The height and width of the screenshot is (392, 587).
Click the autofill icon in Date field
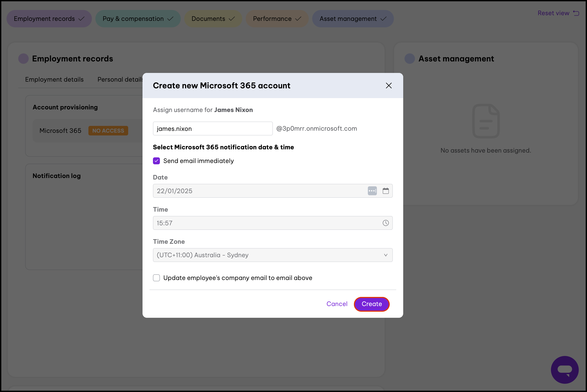[x=372, y=191]
